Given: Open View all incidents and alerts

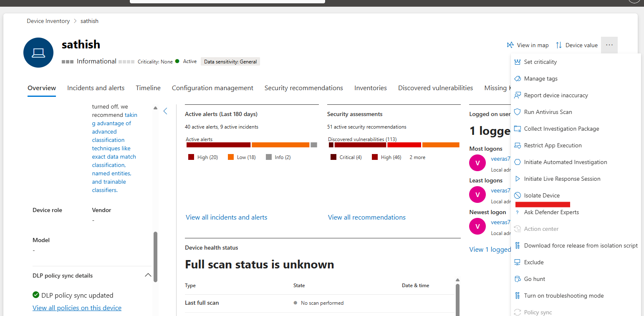Looking at the screenshot, I should pyautogui.click(x=227, y=217).
